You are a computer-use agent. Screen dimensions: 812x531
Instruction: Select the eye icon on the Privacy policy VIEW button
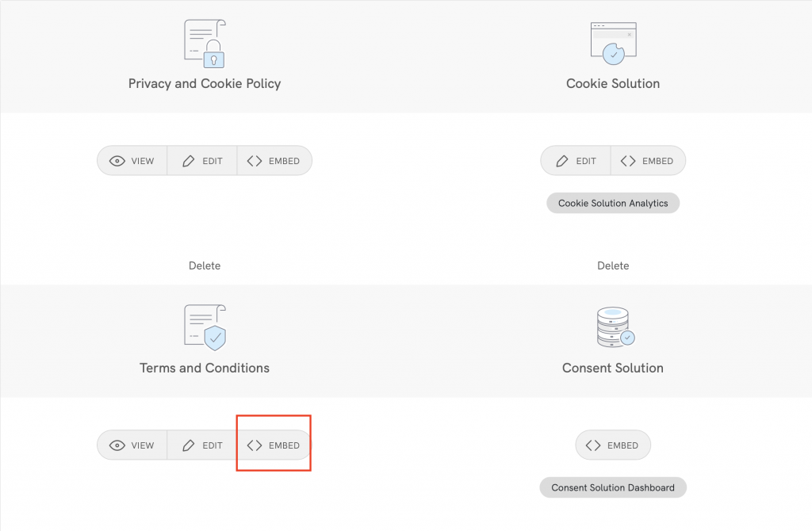[117, 160]
